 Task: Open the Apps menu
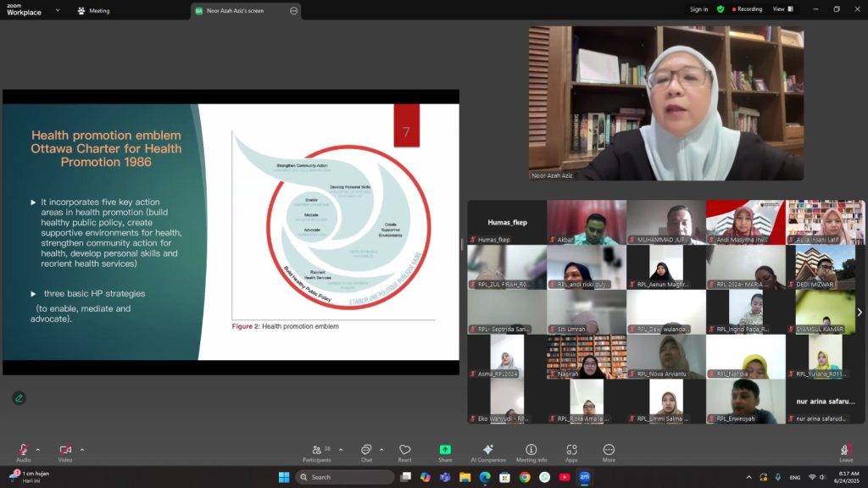click(571, 450)
